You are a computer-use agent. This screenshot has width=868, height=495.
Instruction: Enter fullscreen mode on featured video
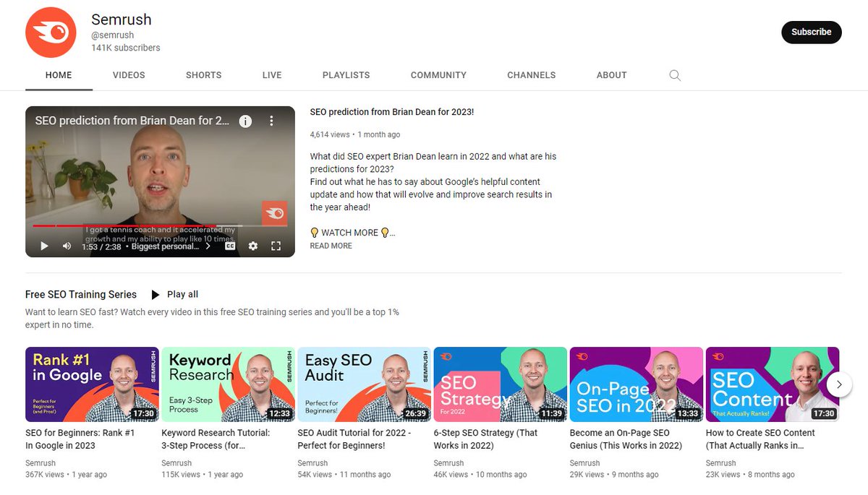(x=276, y=246)
